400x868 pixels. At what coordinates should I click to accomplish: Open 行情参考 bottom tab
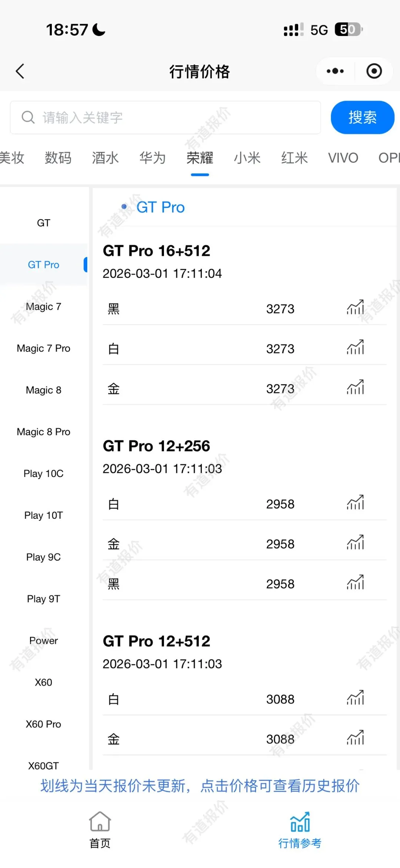(300, 830)
